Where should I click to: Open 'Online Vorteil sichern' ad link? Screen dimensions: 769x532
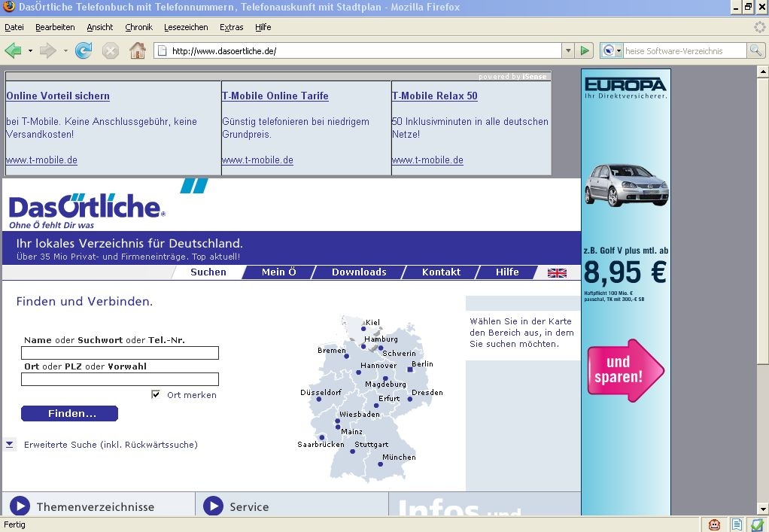58,96
